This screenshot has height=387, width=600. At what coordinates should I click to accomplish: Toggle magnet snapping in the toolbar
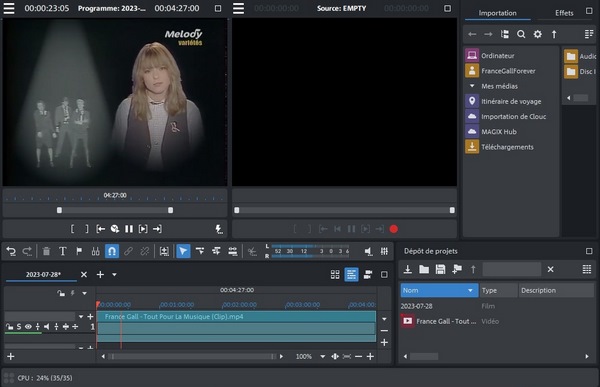112,251
